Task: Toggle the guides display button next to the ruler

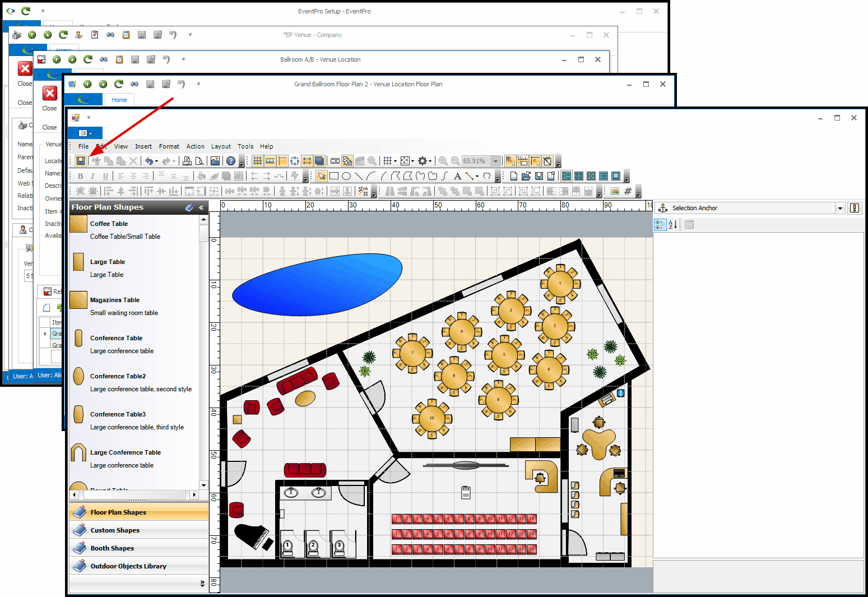Action: click(282, 161)
